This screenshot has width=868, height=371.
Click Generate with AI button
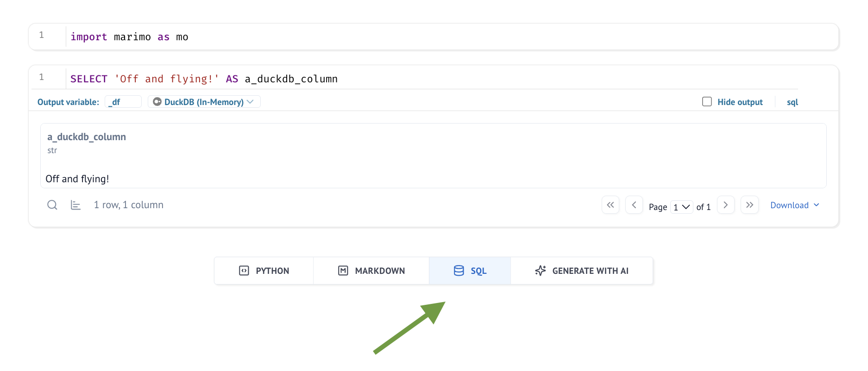point(582,271)
